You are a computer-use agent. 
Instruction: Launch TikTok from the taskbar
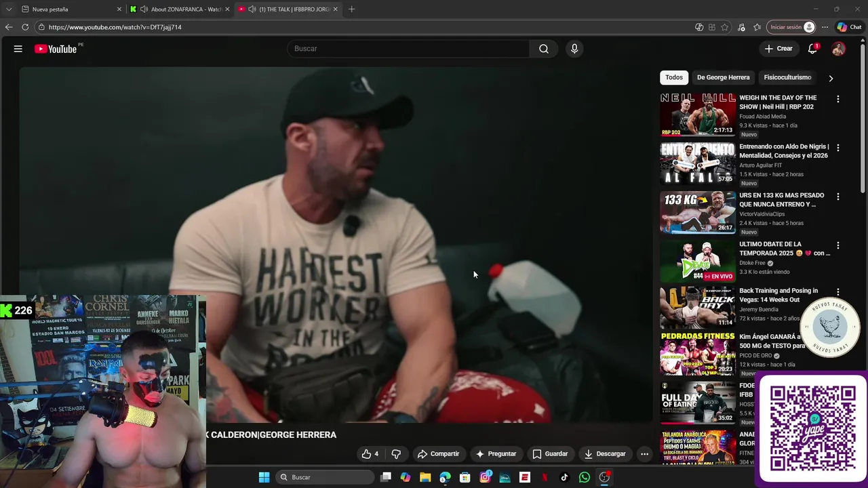(564, 477)
